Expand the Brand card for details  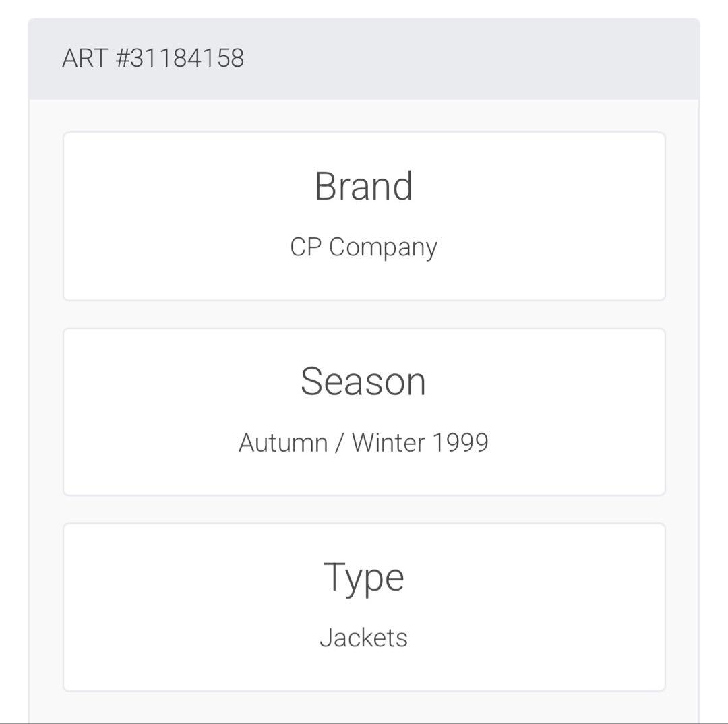pos(364,216)
